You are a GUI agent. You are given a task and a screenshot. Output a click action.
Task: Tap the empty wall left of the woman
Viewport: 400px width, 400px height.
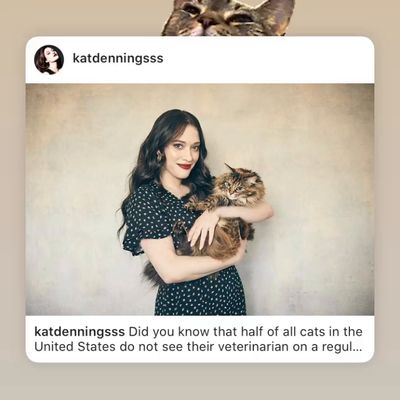click(x=73, y=200)
